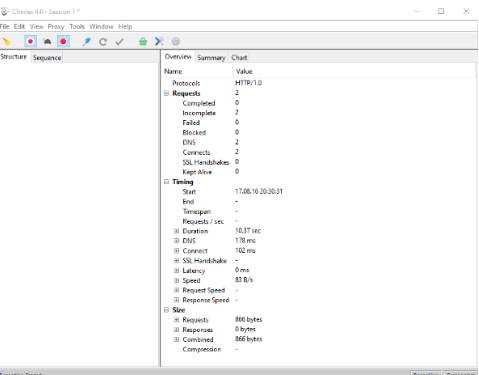
Task: Collapse the Timing section
Action: tap(167, 182)
